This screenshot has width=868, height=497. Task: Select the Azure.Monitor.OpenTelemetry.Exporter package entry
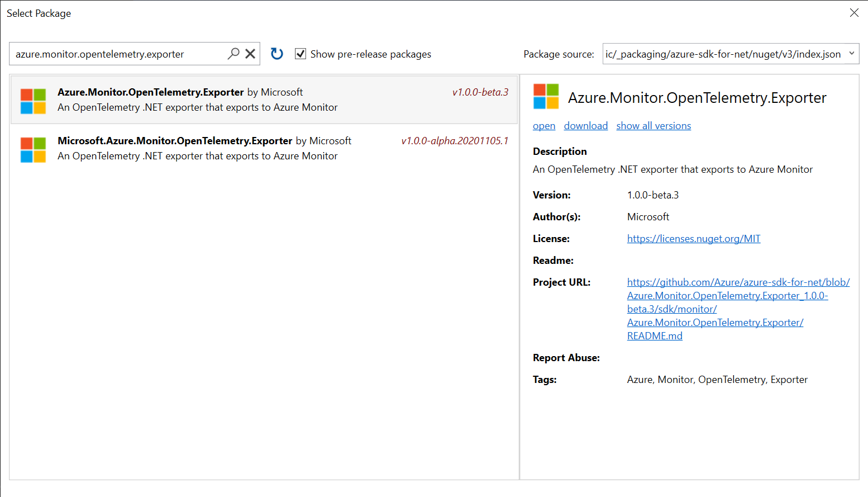[263, 100]
